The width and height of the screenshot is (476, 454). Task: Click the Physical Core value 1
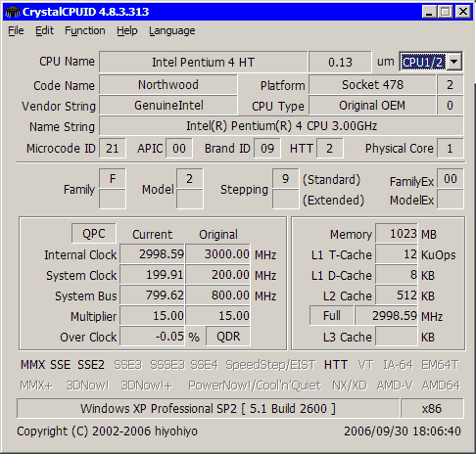click(x=451, y=149)
